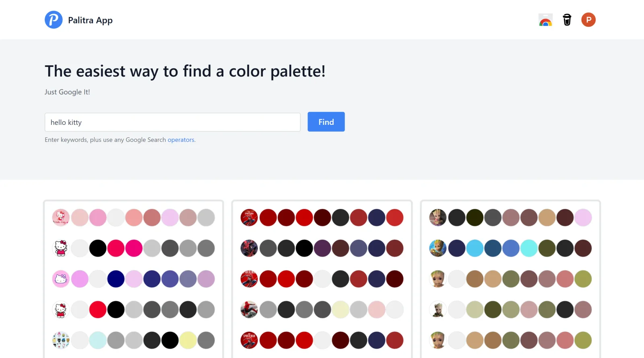Choose the purple swatch in second Spider-Man row
This screenshot has width=644, height=358.
tap(322, 248)
